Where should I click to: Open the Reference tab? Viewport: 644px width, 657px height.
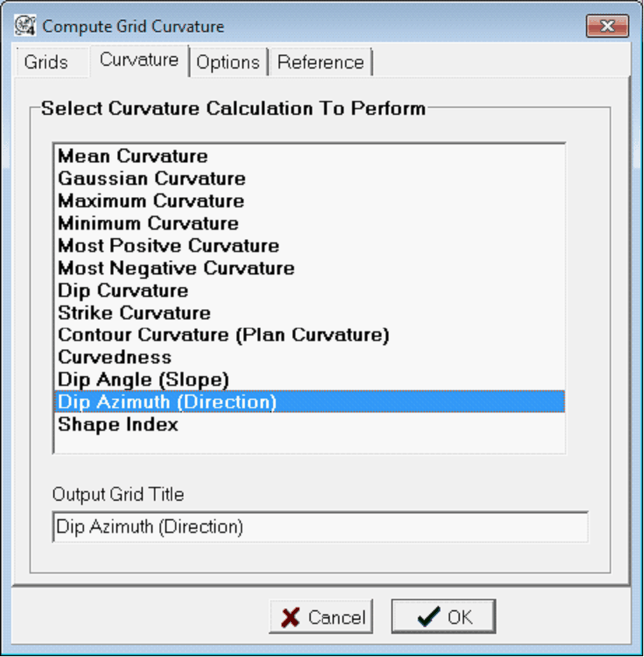click(x=321, y=62)
